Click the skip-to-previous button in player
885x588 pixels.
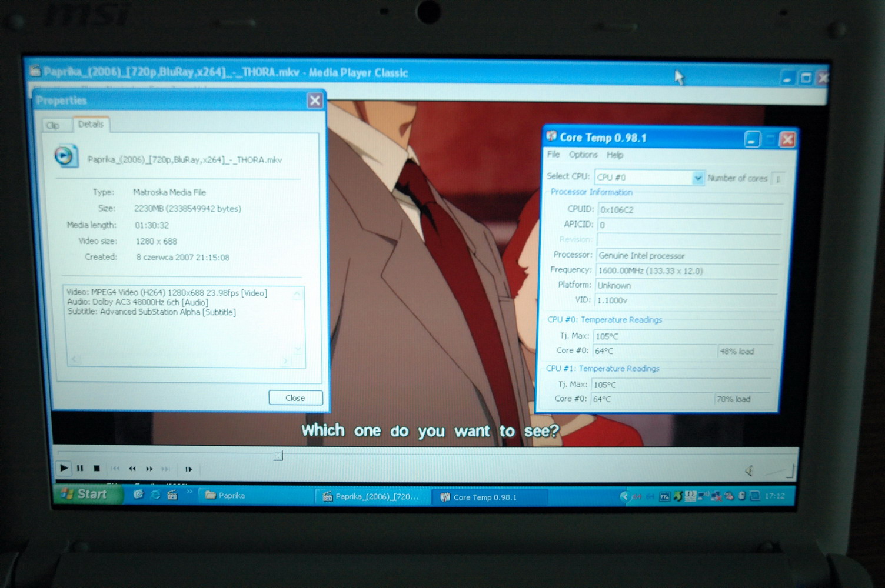[115, 469]
